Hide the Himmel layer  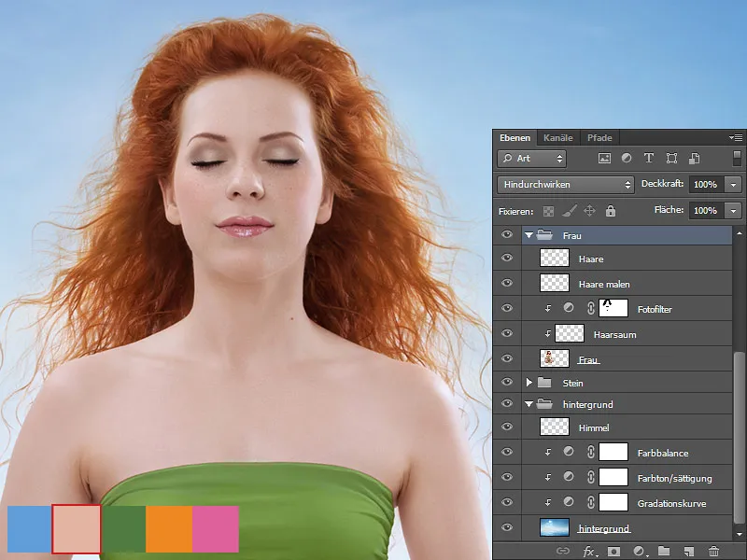tap(507, 427)
